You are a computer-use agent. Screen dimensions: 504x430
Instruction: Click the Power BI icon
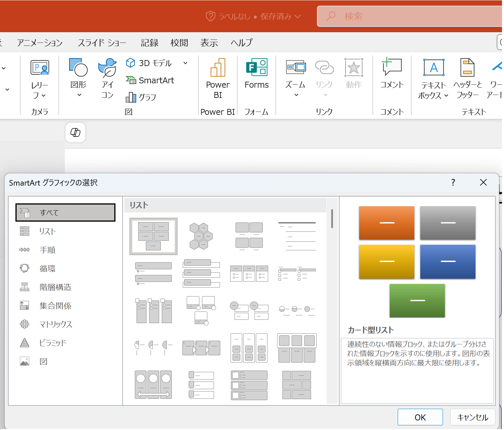[218, 68]
